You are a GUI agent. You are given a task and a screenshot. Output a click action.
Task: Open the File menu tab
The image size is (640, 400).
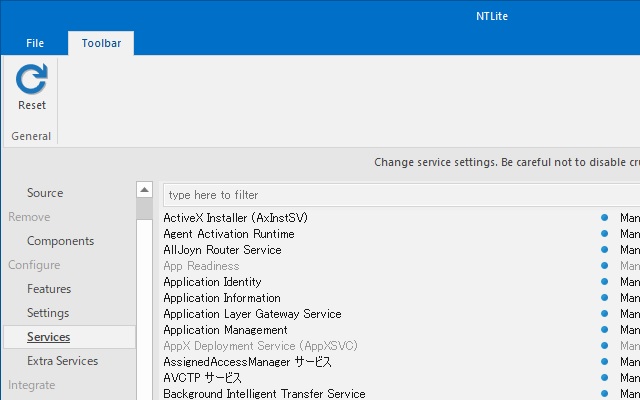[x=35, y=43]
